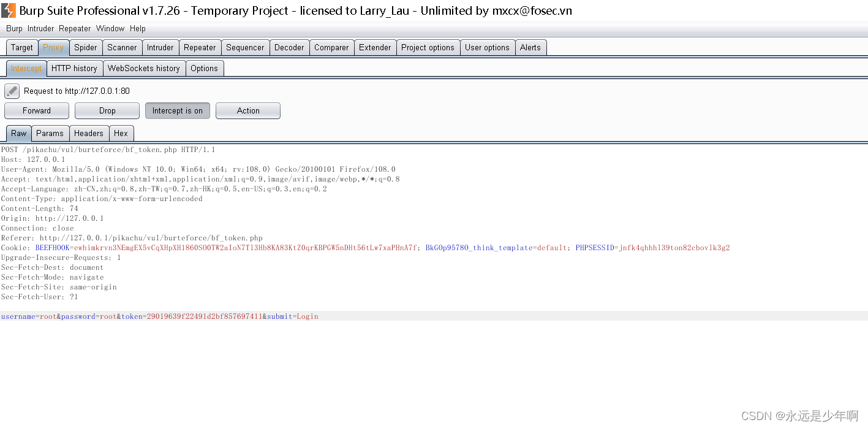868x428 pixels.
Task: Click the BkGOp9578O_think_template cookie name
Action: coord(479,248)
